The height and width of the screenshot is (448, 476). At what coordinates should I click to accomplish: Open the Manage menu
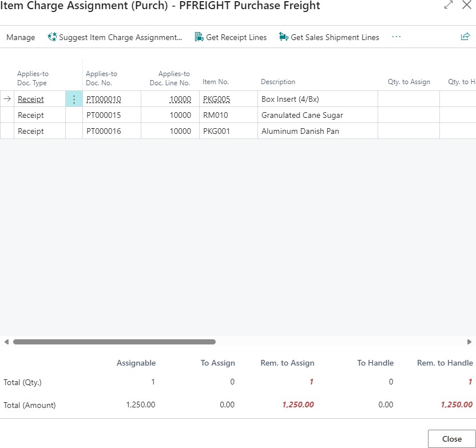(x=21, y=37)
